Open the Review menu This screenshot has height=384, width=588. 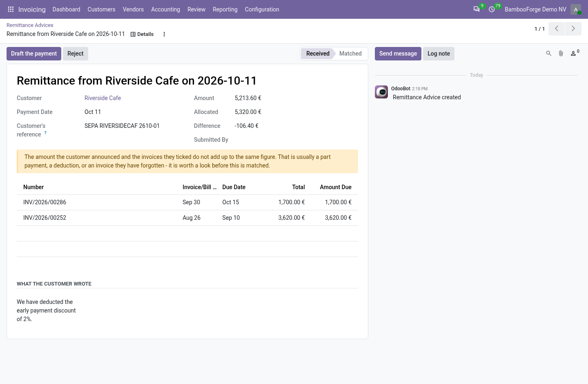pos(196,9)
